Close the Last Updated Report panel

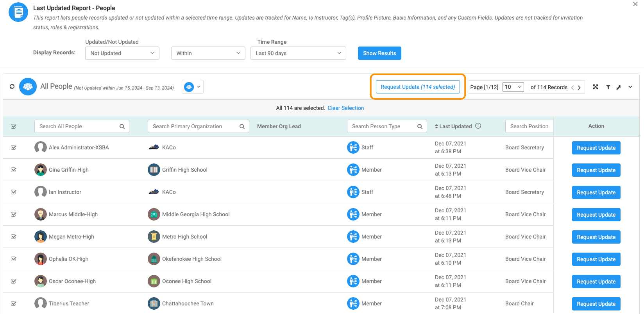[x=635, y=4]
